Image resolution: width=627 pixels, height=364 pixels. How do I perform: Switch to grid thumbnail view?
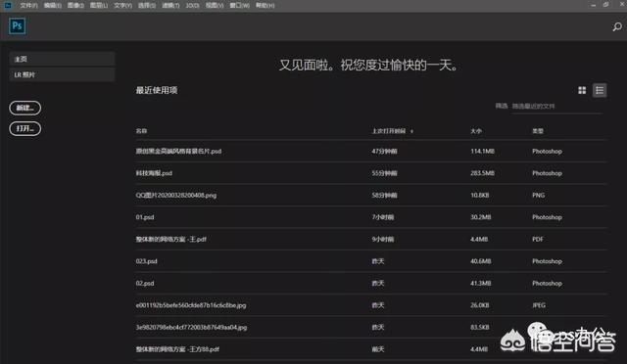coord(582,90)
